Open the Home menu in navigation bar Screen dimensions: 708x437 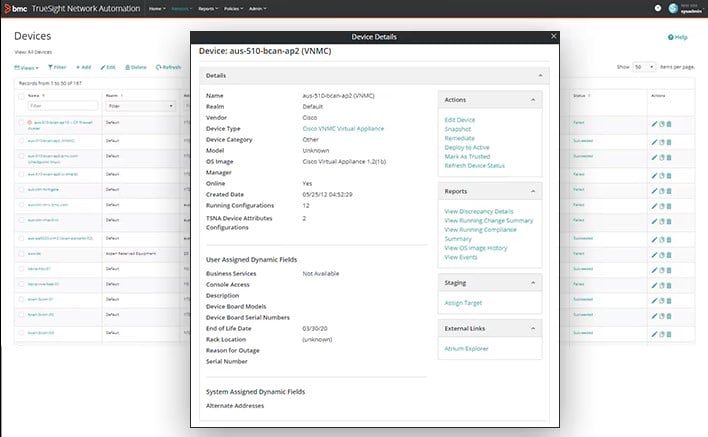click(157, 9)
